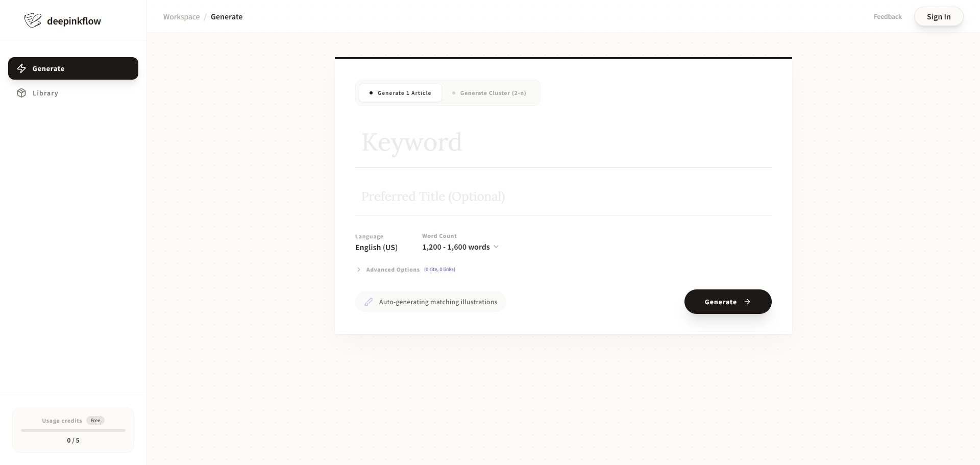Viewport: 980px width, 465px height.
Task: Click the usage credits progress bar
Action: (x=73, y=430)
